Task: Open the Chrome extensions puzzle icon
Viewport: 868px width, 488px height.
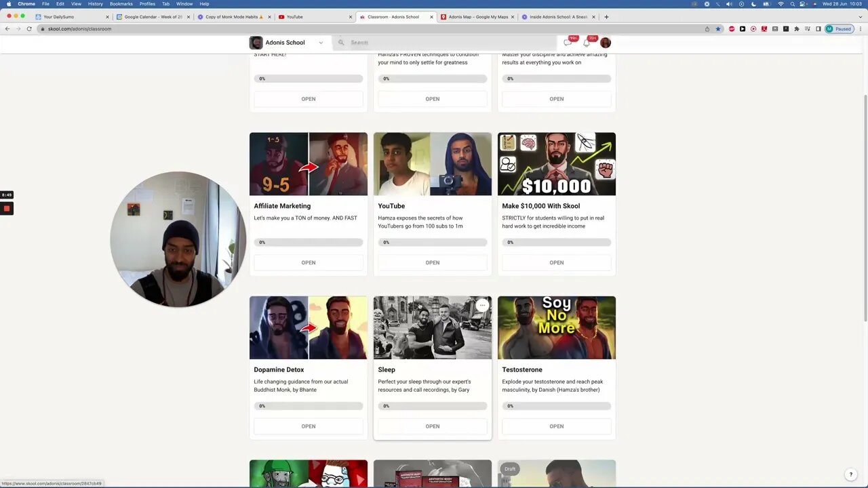Action: [797, 29]
